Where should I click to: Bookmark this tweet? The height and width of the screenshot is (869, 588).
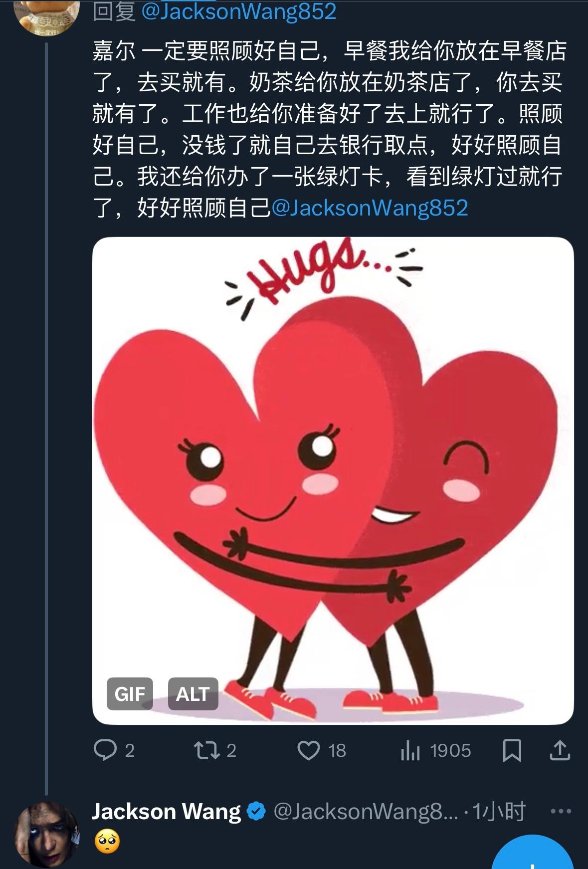tap(512, 750)
